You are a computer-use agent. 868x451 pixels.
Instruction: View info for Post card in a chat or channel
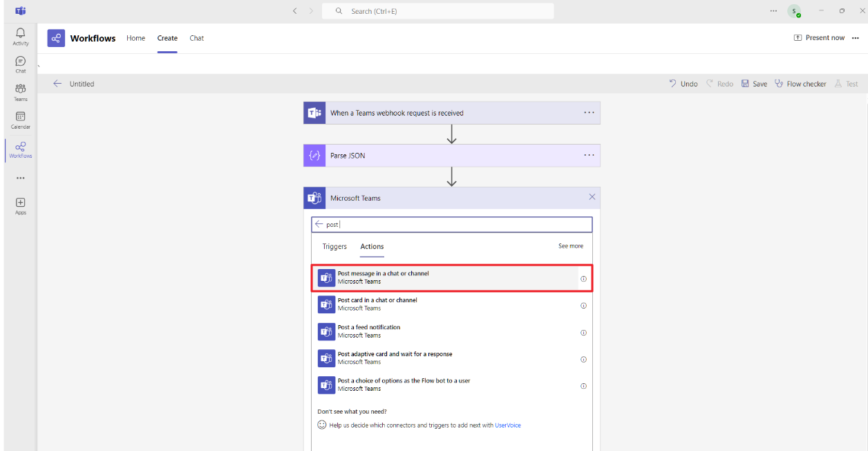(x=583, y=305)
